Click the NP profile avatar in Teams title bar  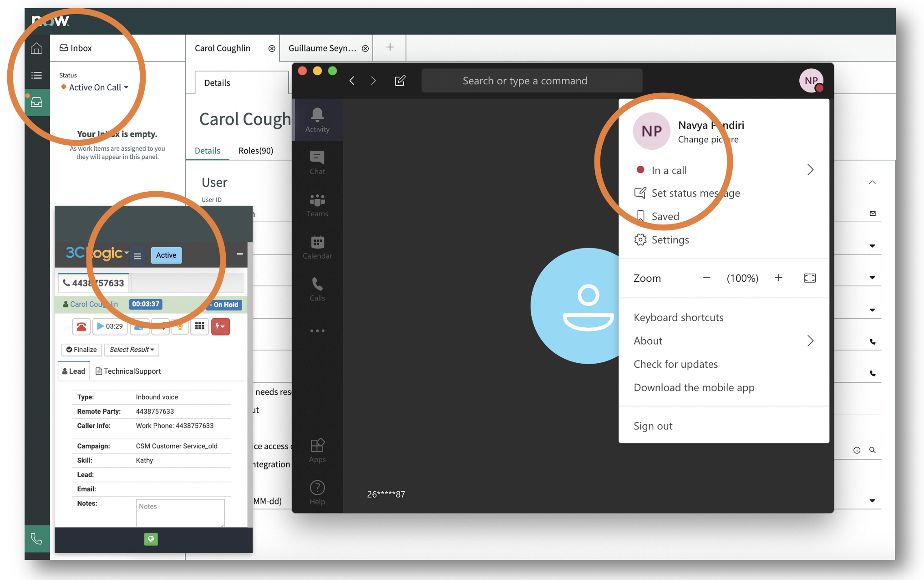pyautogui.click(x=812, y=81)
